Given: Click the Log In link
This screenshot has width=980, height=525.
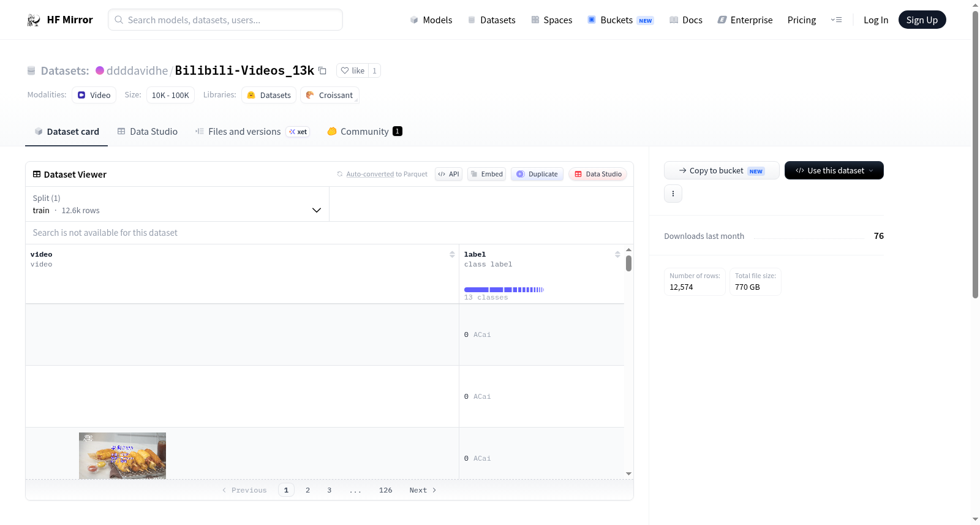Looking at the screenshot, I should [876, 20].
